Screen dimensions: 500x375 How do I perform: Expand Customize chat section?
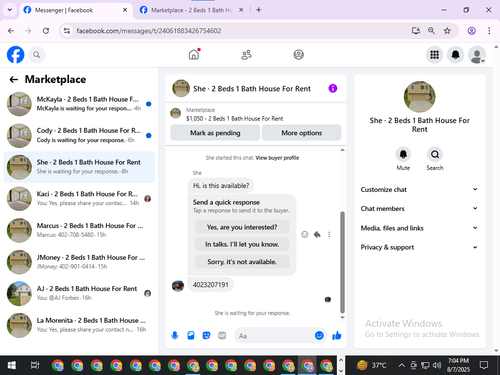point(419,189)
